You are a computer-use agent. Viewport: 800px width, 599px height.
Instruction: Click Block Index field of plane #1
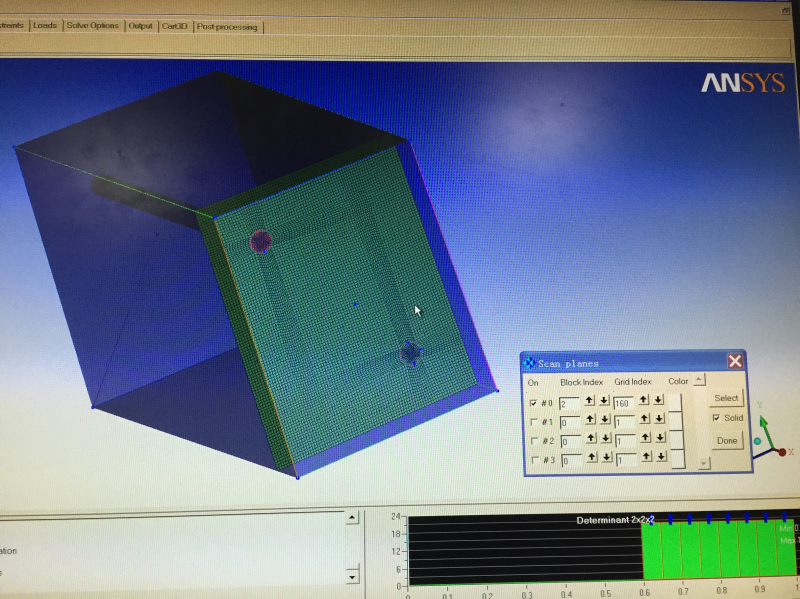tap(570, 422)
